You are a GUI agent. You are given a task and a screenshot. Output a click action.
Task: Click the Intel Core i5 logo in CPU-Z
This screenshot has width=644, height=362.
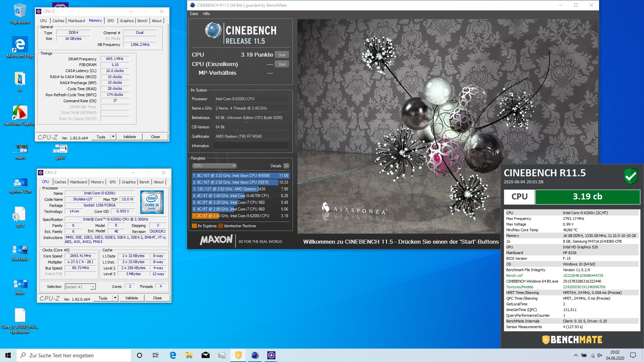point(152,202)
